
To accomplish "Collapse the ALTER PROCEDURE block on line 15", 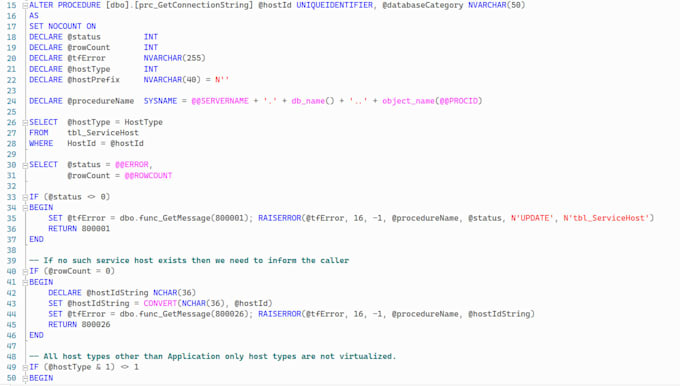I will (x=25, y=6).
